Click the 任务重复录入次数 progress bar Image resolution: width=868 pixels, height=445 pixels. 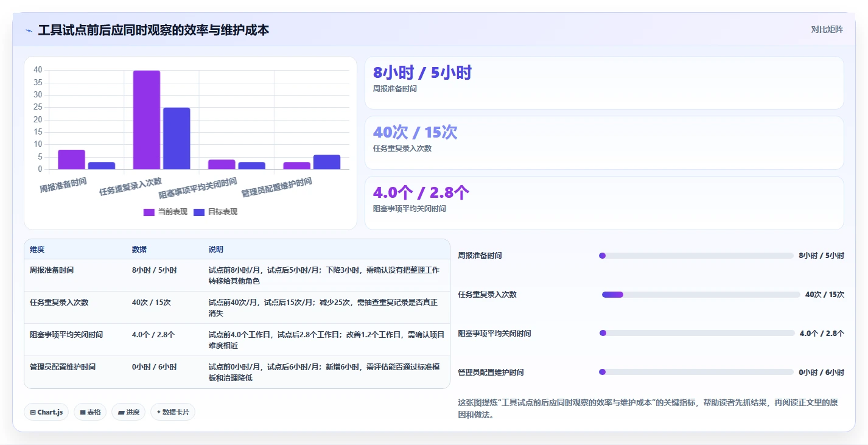coord(701,295)
